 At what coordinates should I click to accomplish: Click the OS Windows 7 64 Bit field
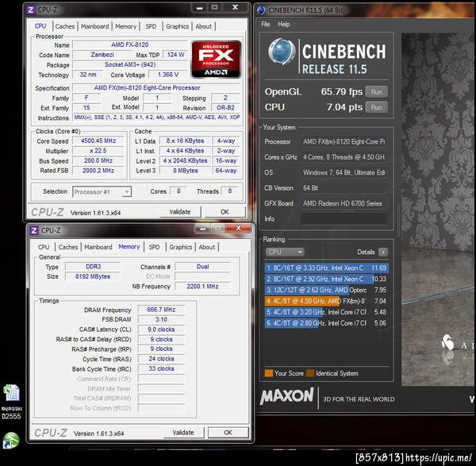pos(344,172)
